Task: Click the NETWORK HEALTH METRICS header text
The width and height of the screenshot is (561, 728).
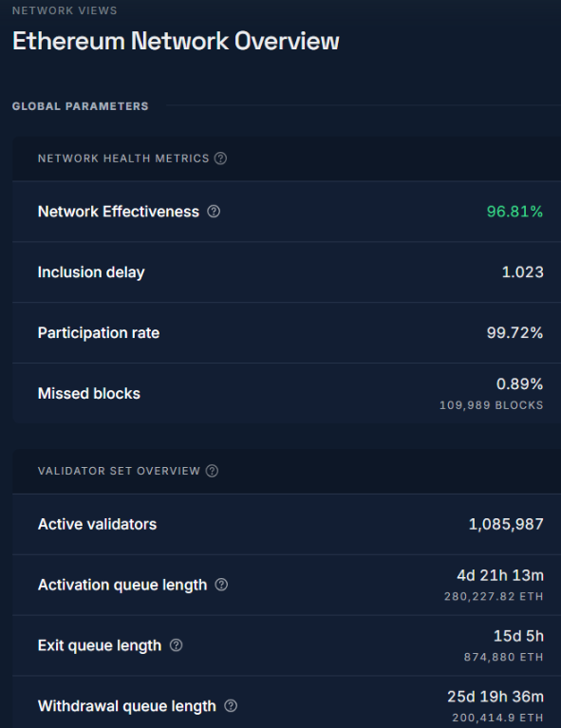Action: pos(123,159)
